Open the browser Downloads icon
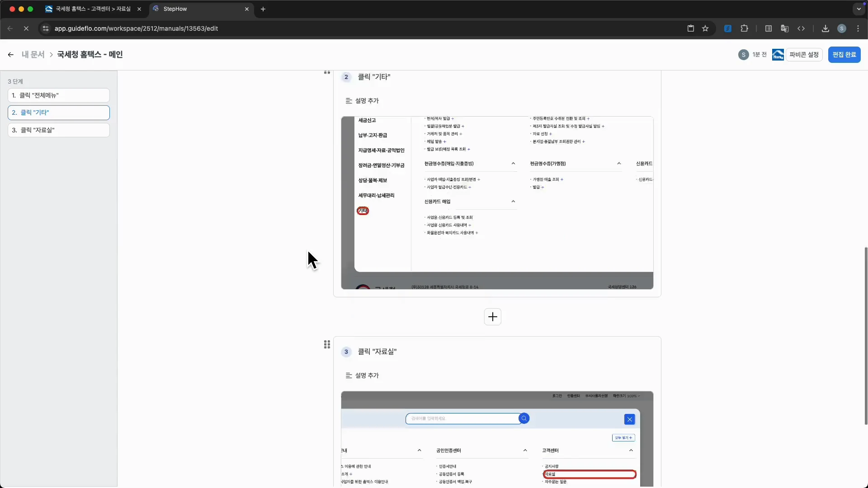 click(x=826, y=28)
